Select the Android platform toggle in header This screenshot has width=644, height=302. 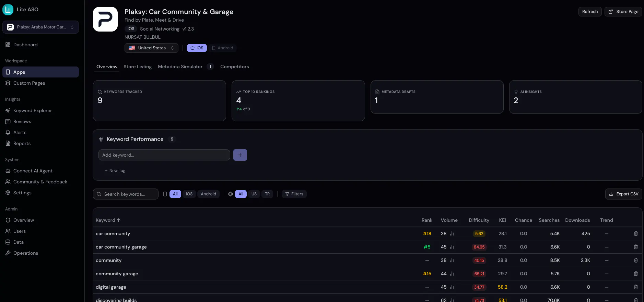[x=222, y=48]
